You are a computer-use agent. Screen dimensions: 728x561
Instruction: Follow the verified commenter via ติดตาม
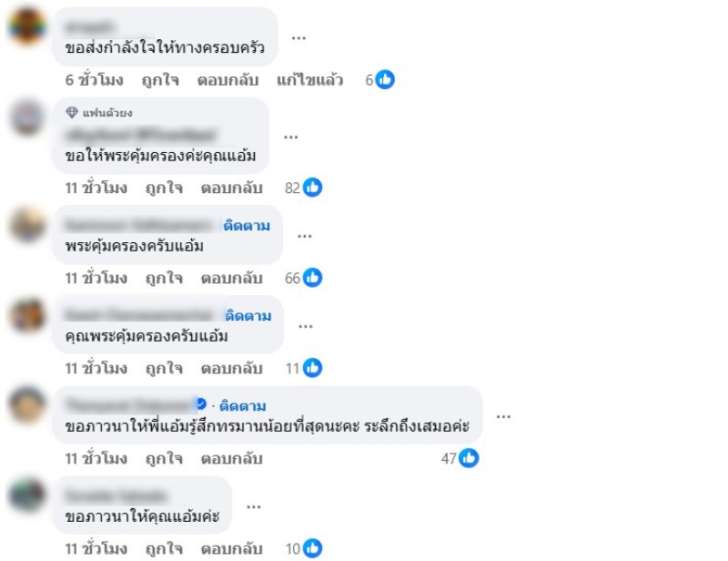pos(242,406)
